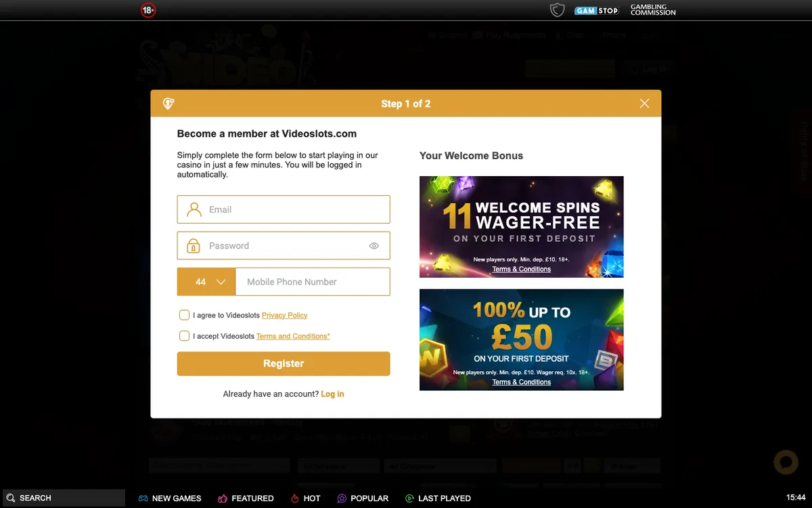Close the registration dialog
The height and width of the screenshot is (508, 812).
pyautogui.click(x=644, y=104)
